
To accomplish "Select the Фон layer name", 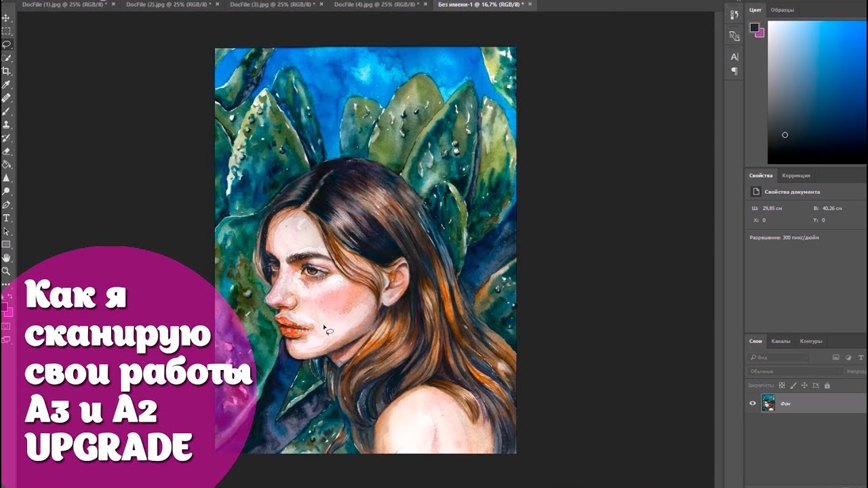I will (785, 403).
